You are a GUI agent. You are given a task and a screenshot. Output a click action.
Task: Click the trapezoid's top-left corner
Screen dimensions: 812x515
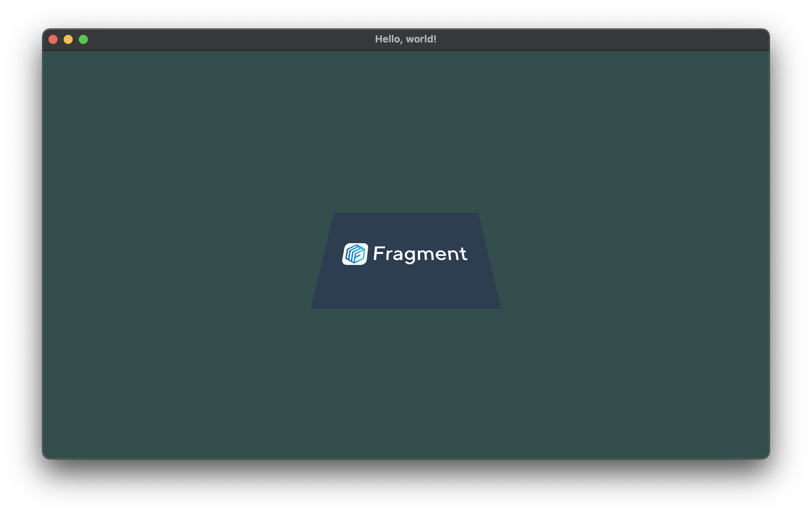pos(335,215)
